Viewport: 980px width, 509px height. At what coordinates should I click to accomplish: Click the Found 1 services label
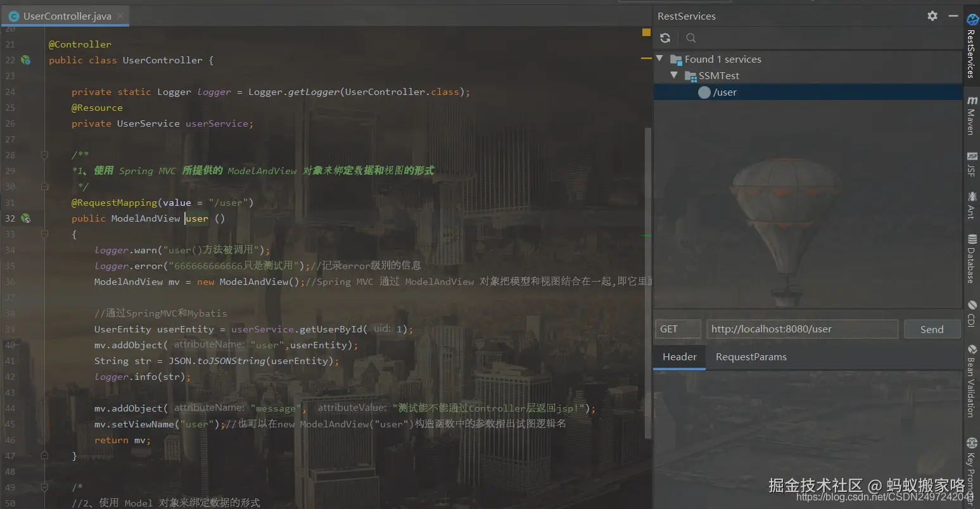[x=723, y=60]
